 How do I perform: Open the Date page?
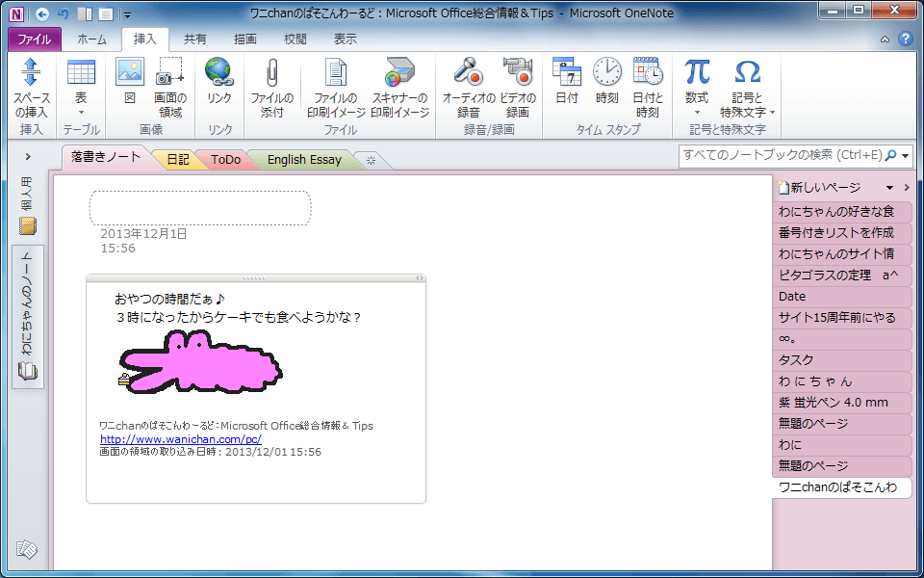coord(841,296)
